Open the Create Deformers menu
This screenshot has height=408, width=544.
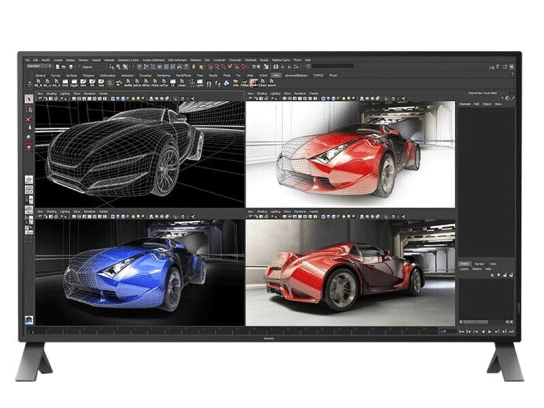pyautogui.click(x=153, y=60)
